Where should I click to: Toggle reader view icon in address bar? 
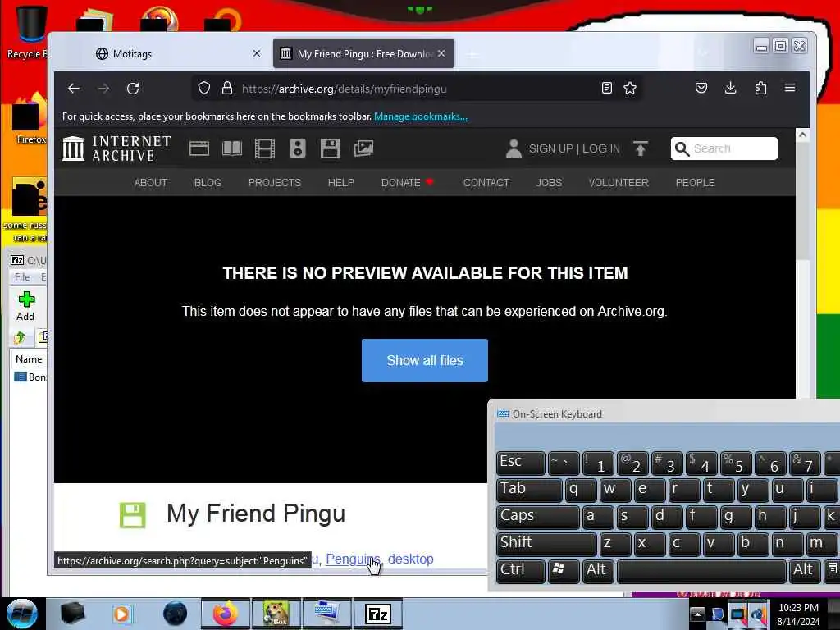pos(606,88)
